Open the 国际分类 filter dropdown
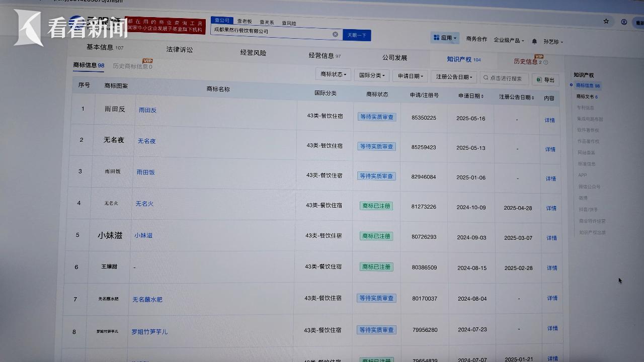 [372, 75]
